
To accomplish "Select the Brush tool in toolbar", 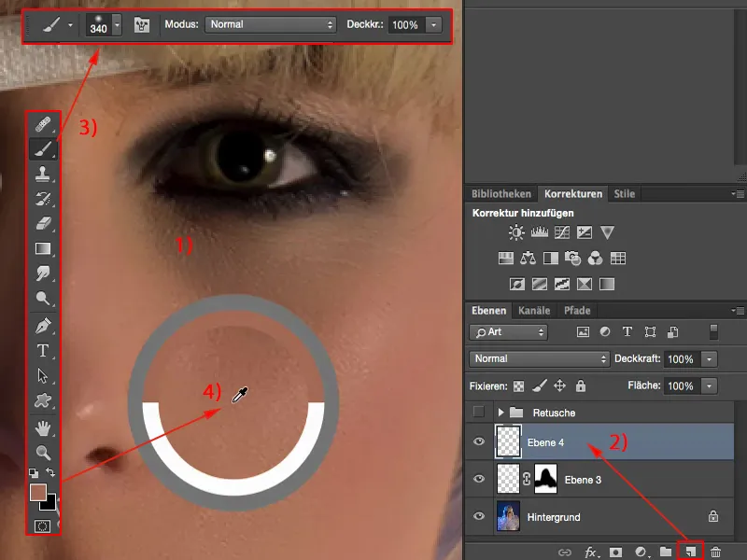I will tap(43, 149).
